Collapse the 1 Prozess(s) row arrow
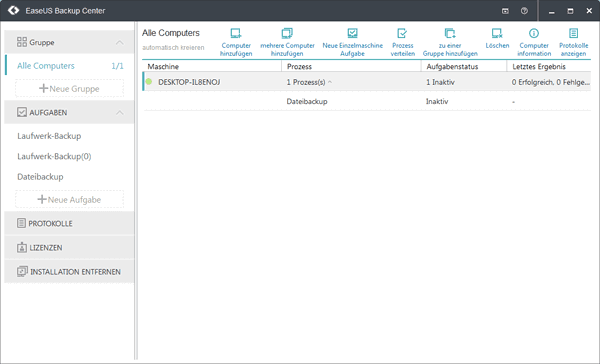Screen dimensions: 600x364 330,82
